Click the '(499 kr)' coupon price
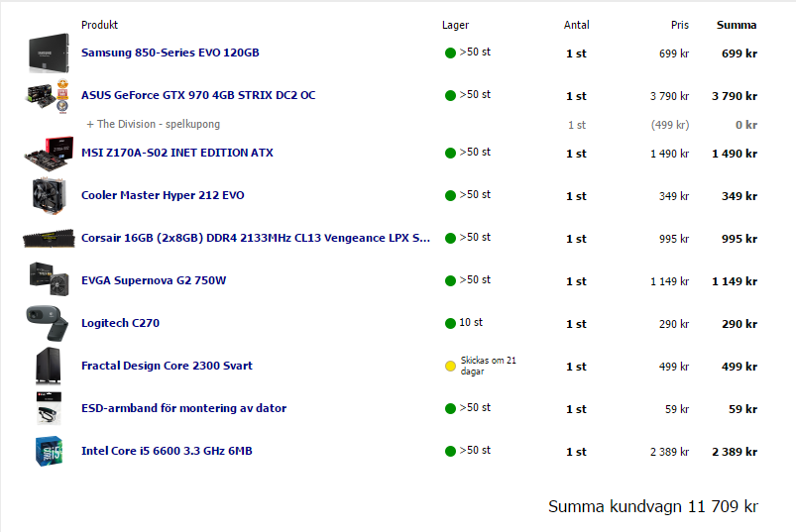The width and height of the screenshot is (796, 532). pyautogui.click(x=670, y=125)
